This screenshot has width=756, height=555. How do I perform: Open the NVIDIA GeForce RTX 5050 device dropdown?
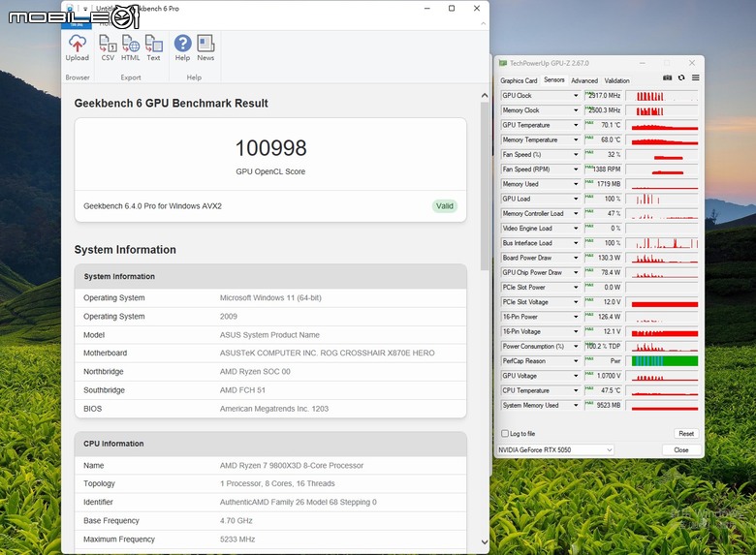click(555, 450)
